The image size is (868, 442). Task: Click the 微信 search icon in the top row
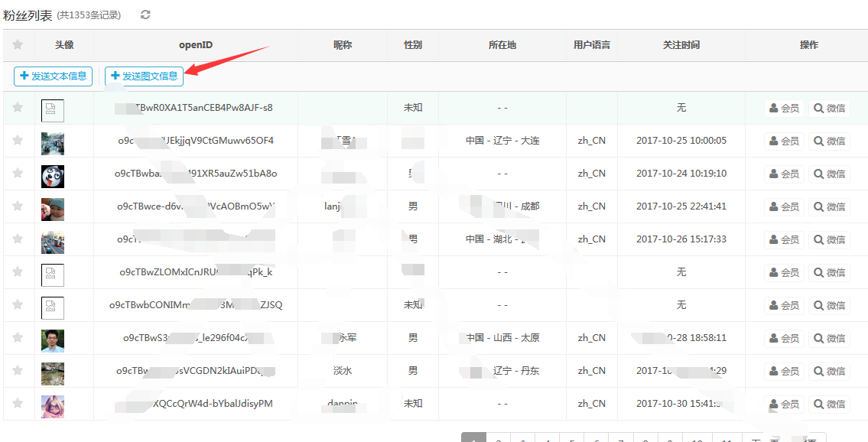coord(829,107)
